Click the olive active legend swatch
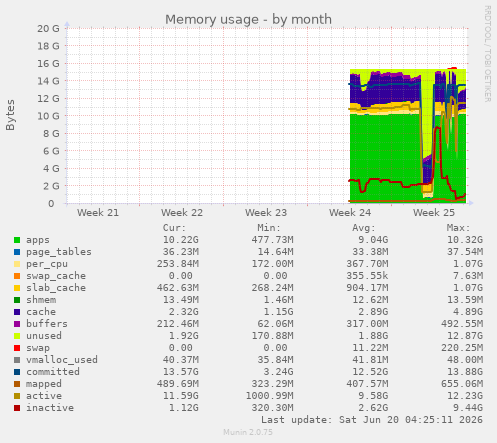This screenshot has width=497, height=443. tap(17, 396)
